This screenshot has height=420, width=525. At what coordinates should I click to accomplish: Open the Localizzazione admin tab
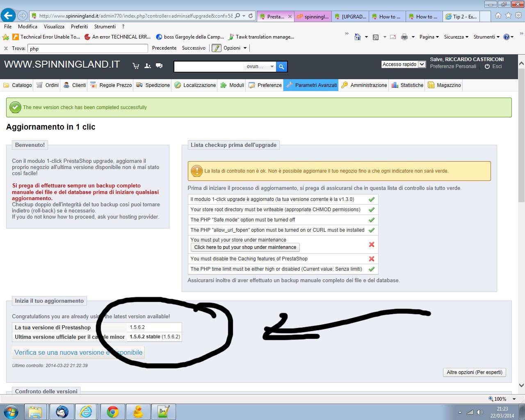[195, 85]
